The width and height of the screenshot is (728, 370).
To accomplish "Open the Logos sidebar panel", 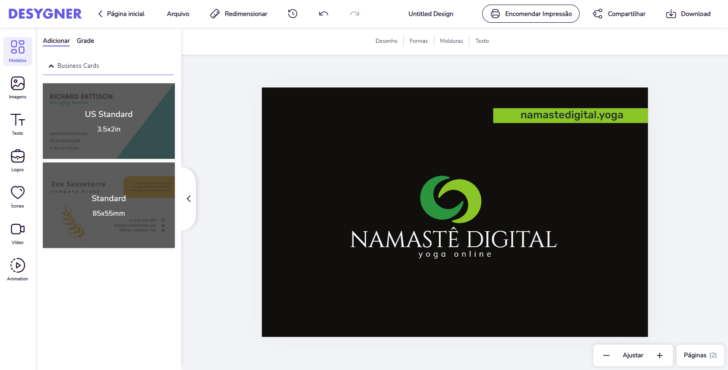I will 18,160.
